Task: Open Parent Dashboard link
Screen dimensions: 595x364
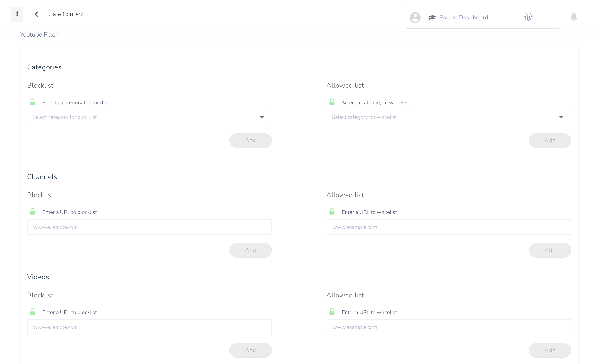Action: tap(464, 18)
